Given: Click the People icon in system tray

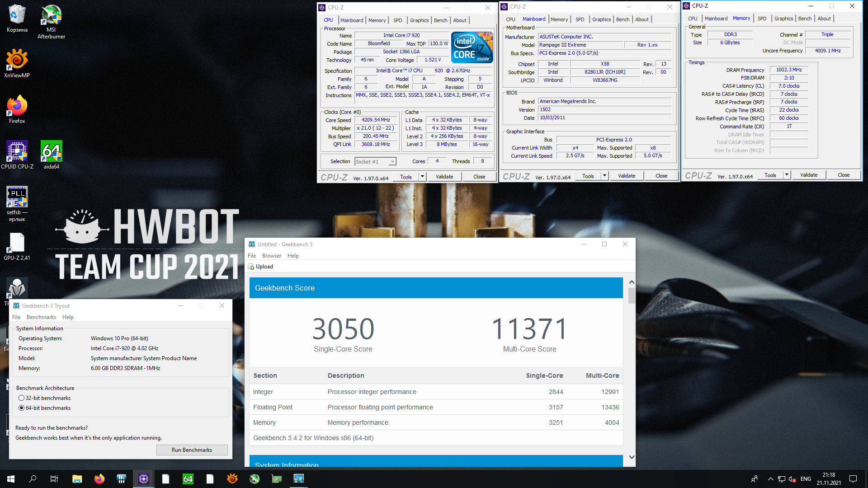Looking at the screenshot, I should (x=755, y=479).
